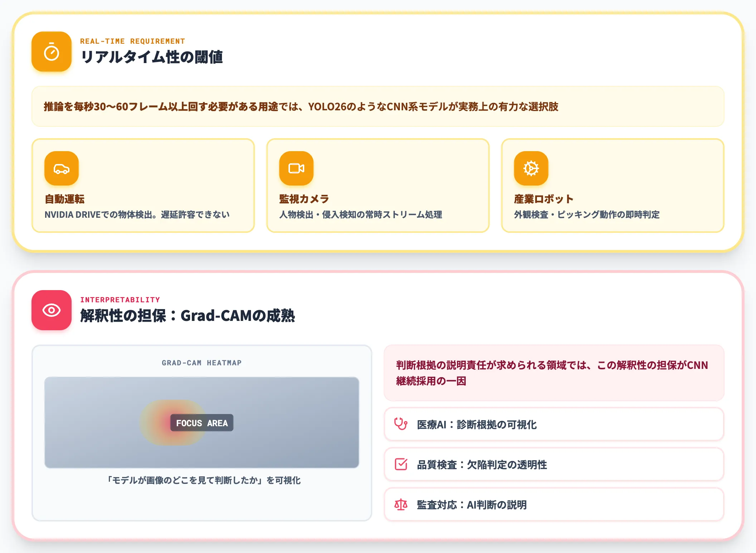Click the car icon above 自動運転

click(x=62, y=168)
